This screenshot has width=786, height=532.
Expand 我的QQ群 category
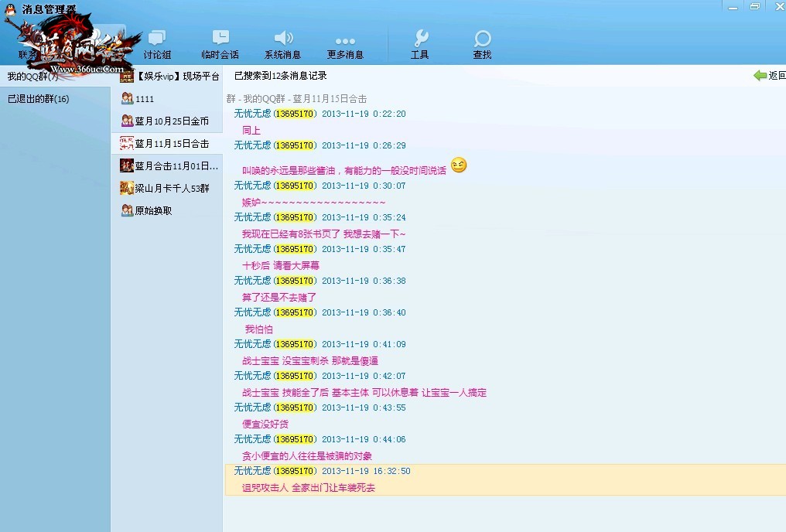tap(32, 77)
